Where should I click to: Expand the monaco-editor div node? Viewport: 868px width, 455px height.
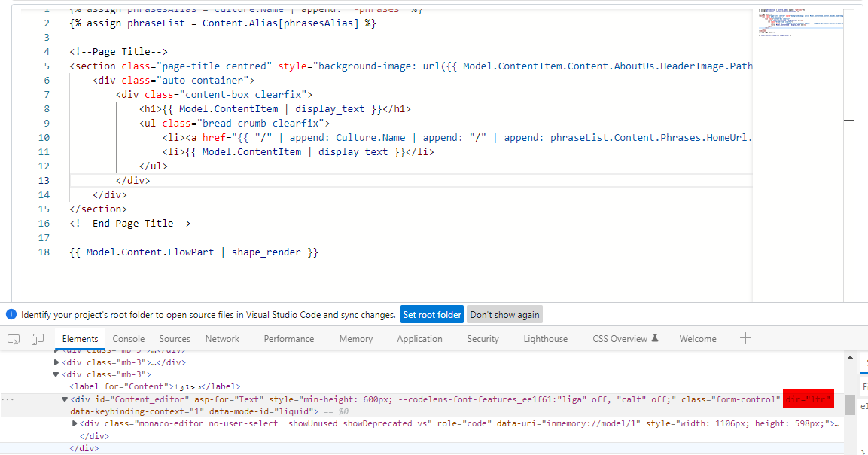tap(73, 423)
